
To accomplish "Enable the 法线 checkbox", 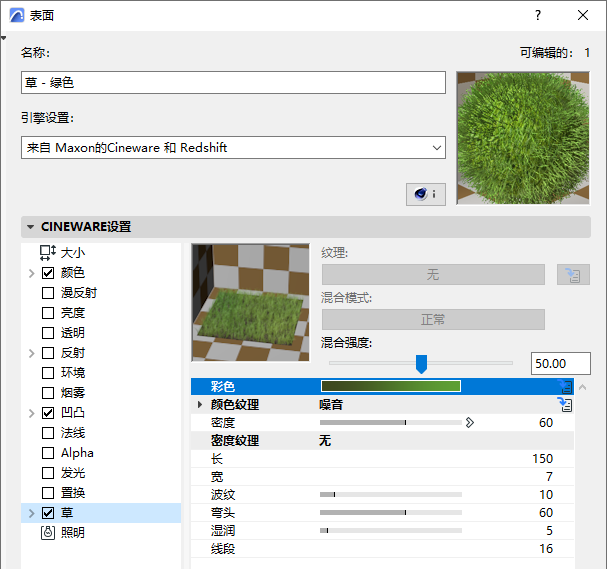I will point(48,433).
